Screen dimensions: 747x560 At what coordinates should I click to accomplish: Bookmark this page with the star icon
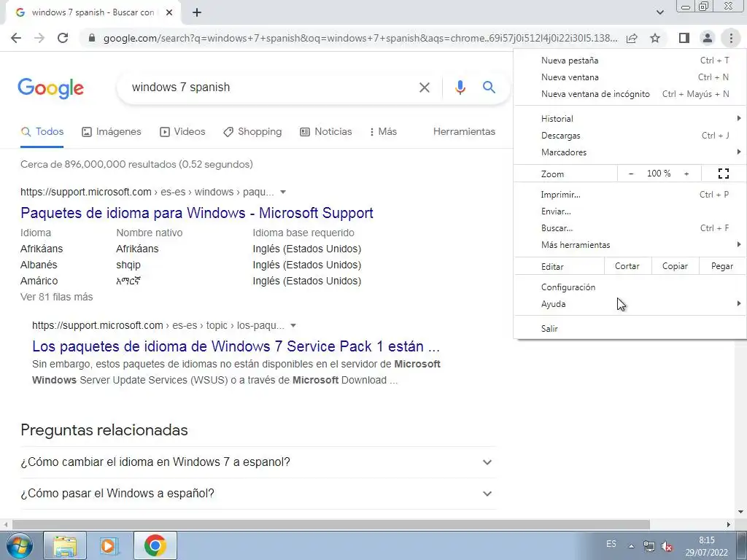pos(655,38)
